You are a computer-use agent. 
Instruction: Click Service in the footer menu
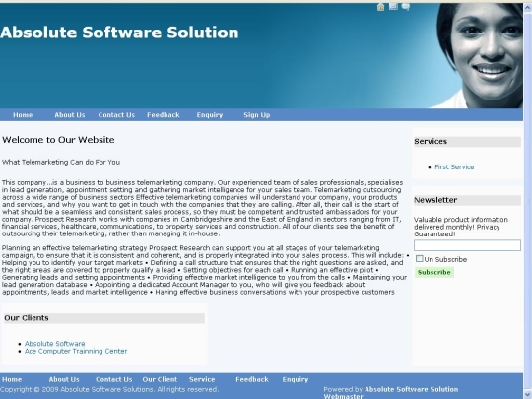pyautogui.click(x=202, y=379)
